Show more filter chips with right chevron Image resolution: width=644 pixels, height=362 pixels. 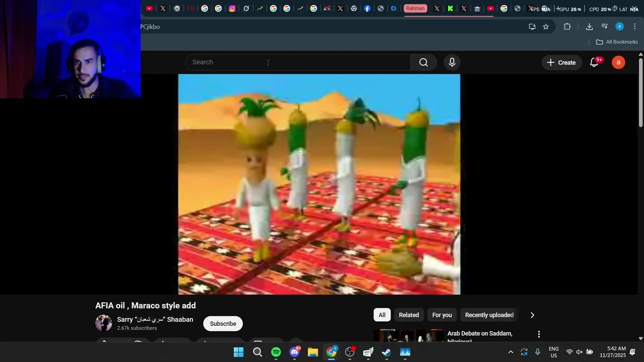click(532, 315)
